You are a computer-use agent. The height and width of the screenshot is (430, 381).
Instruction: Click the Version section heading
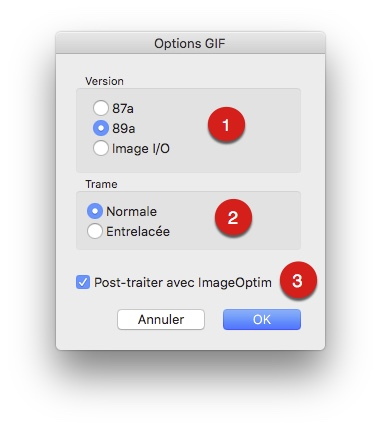pyautogui.click(x=104, y=81)
